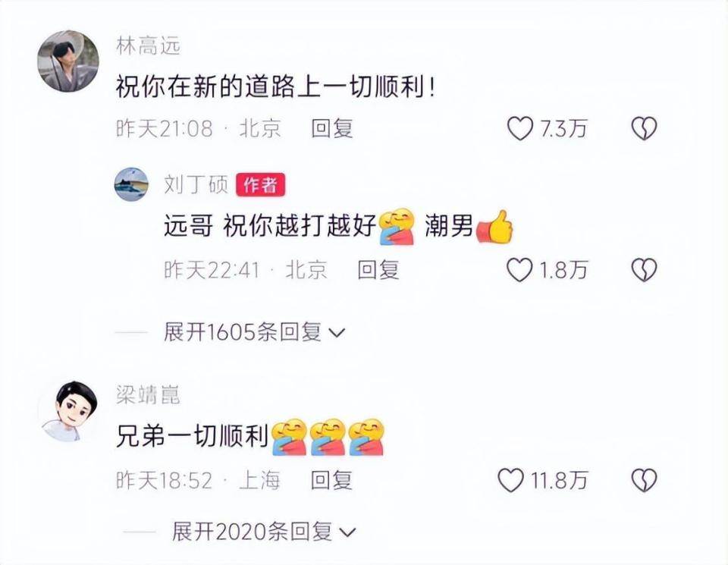Viewport: 728px width, 565px height.
Task: Tap the red 作者 badge
Action: pos(260,185)
